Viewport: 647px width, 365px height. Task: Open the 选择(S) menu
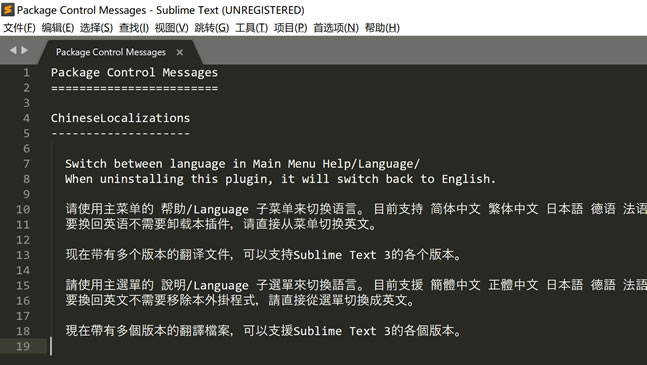[96, 28]
